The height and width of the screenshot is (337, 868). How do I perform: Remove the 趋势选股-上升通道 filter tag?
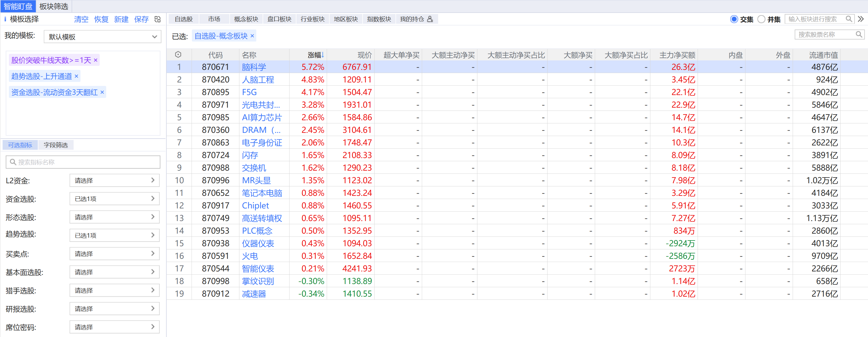tap(76, 76)
